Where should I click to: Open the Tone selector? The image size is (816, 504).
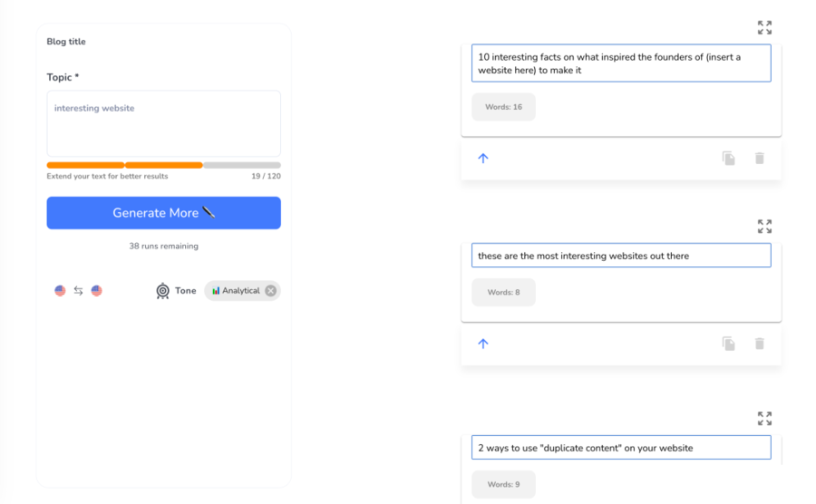175,291
